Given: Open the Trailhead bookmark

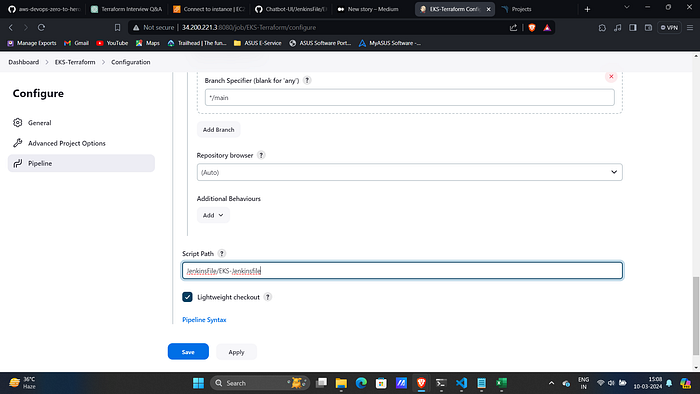Looking at the screenshot, I should point(197,43).
